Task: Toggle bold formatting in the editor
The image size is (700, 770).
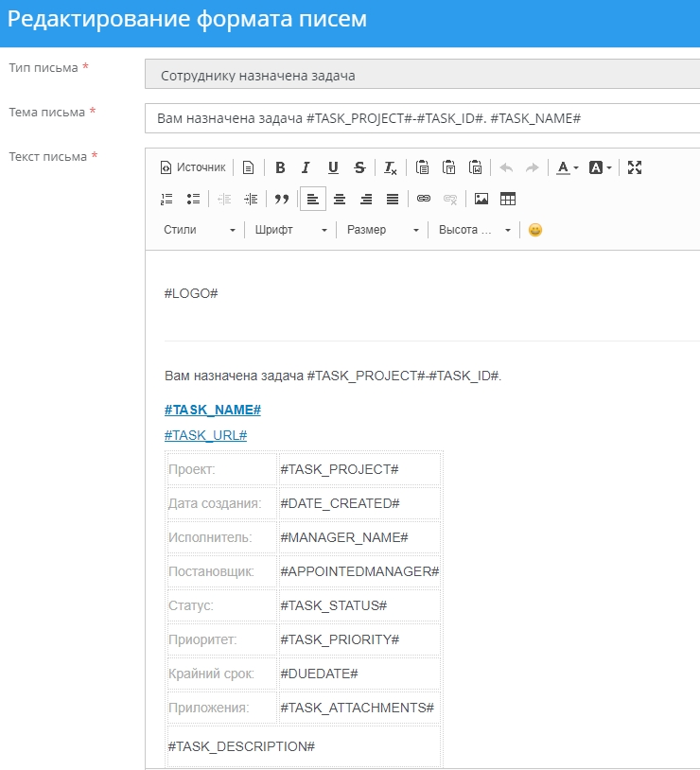Action: 280,167
